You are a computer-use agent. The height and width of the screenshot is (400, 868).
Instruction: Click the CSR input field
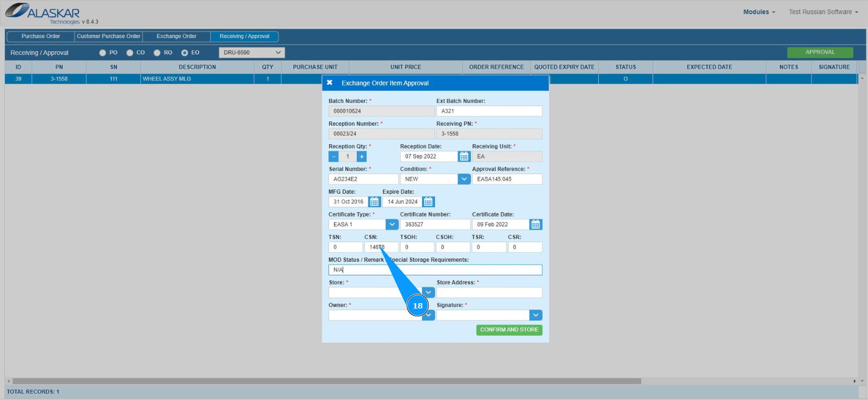(x=525, y=247)
